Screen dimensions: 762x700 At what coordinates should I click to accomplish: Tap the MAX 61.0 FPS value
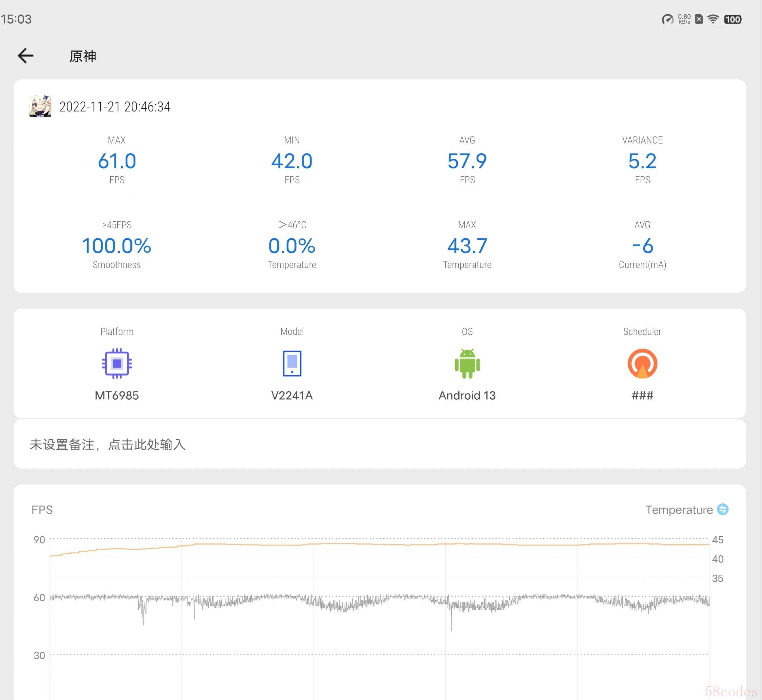tap(117, 161)
